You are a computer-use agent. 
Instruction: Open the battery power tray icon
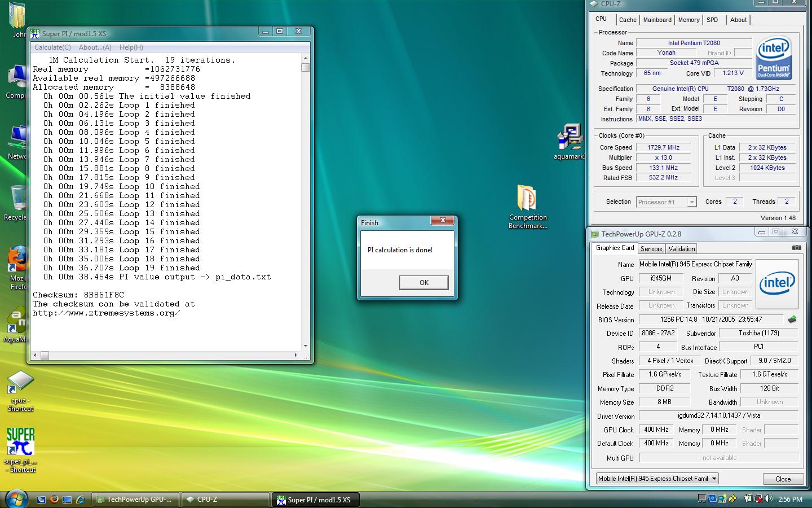[x=748, y=498]
